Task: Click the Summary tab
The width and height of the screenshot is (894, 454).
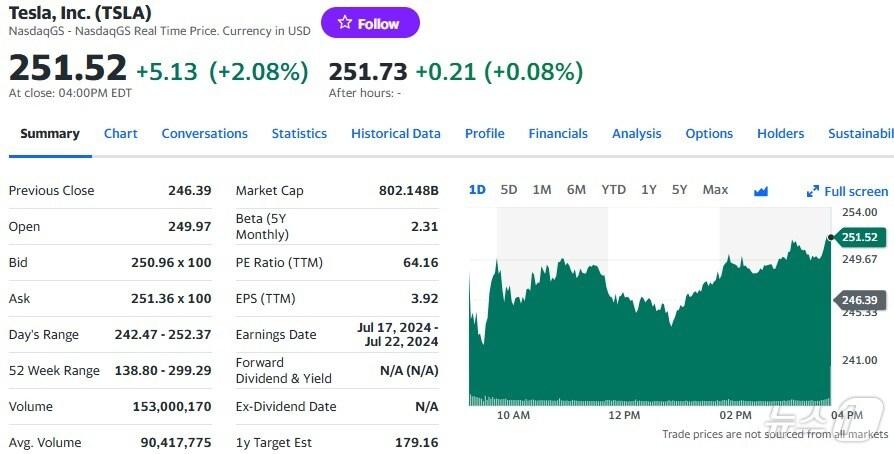Action: click(x=50, y=134)
